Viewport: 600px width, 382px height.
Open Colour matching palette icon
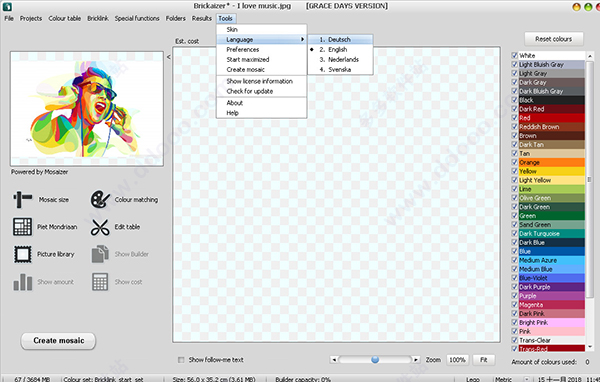click(100, 199)
